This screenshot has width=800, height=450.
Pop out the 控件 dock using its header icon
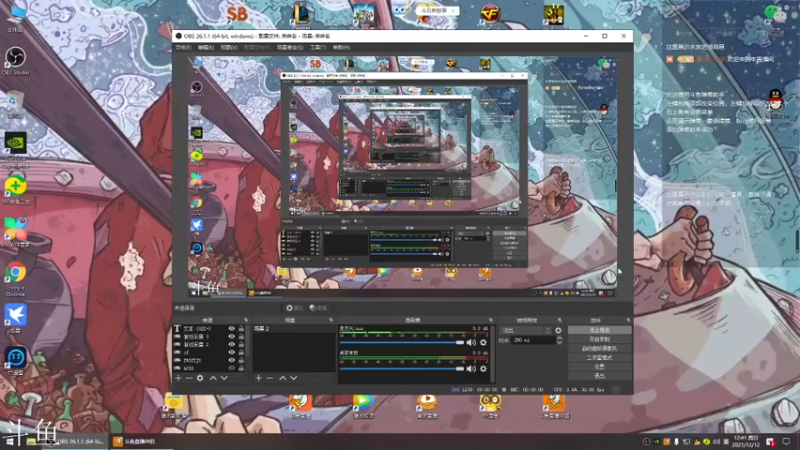(x=628, y=320)
